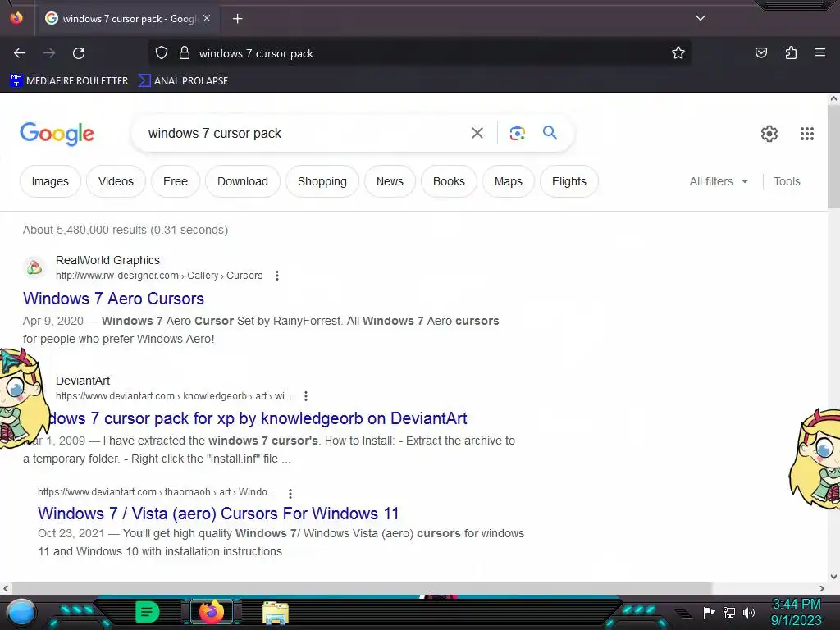Expand the All filters dropdown
This screenshot has height=630, width=840.
pos(719,181)
